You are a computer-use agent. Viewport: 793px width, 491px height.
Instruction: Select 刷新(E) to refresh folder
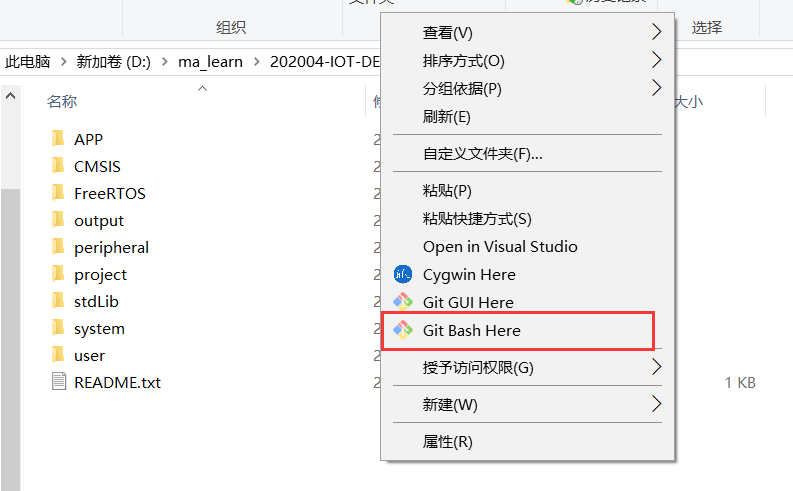click(527, 117)
